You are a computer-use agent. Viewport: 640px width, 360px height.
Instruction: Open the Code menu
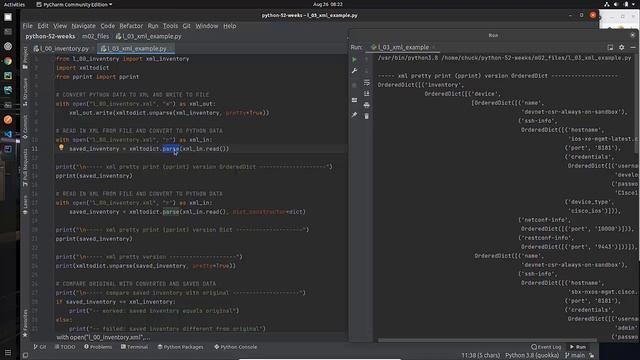click(x=108, y=26)
